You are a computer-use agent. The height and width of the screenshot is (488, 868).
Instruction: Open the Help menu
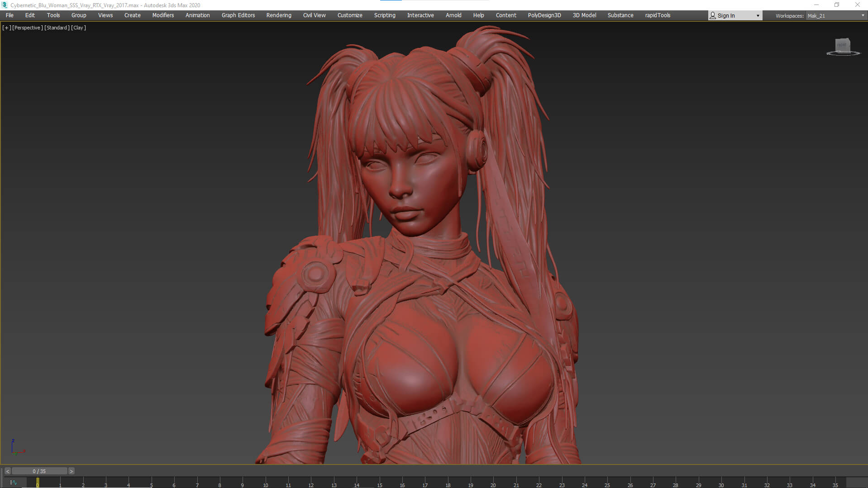point(478,15)
